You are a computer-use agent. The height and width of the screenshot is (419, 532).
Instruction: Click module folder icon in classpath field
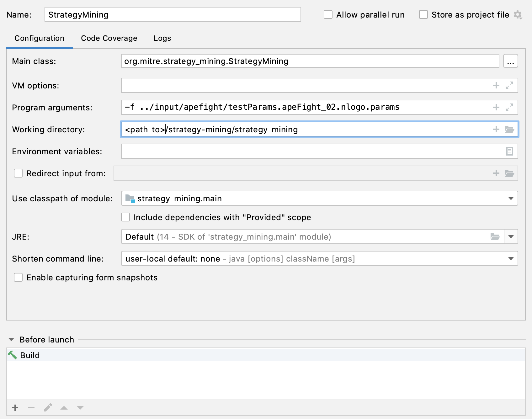coord(130,199)
